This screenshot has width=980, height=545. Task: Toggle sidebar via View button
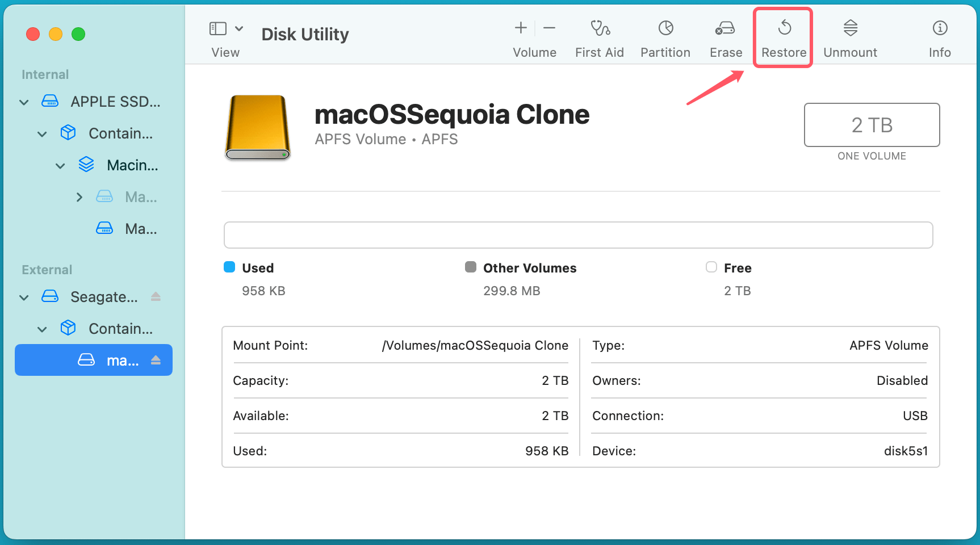(218, 28)
